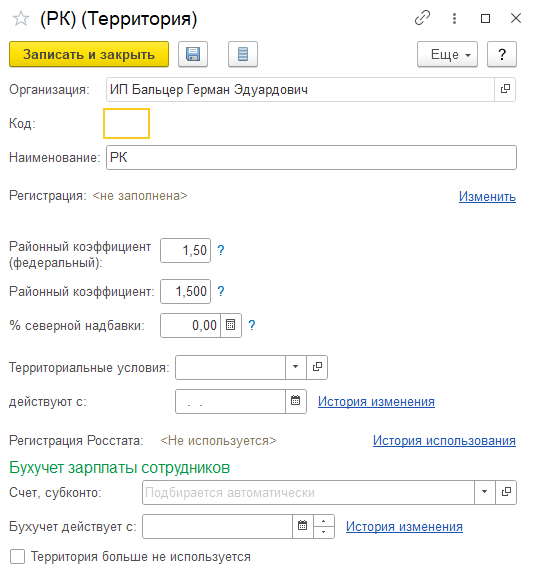Show help using the question mark button

pyautogui.click(x=502, y=54)
